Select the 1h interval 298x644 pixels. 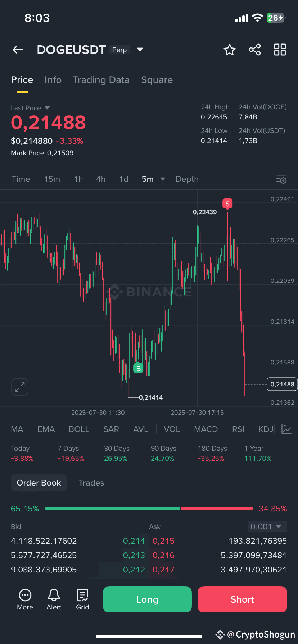[78, 179]
